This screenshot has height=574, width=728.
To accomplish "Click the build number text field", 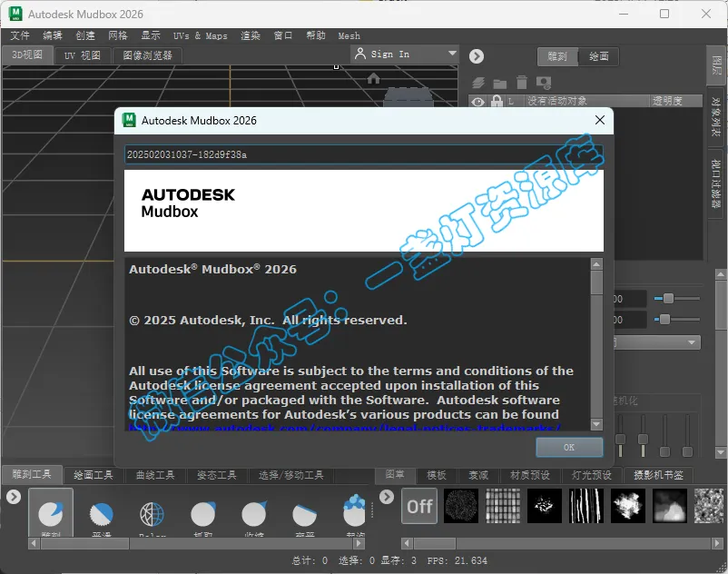I will click(x=364, y=154).
